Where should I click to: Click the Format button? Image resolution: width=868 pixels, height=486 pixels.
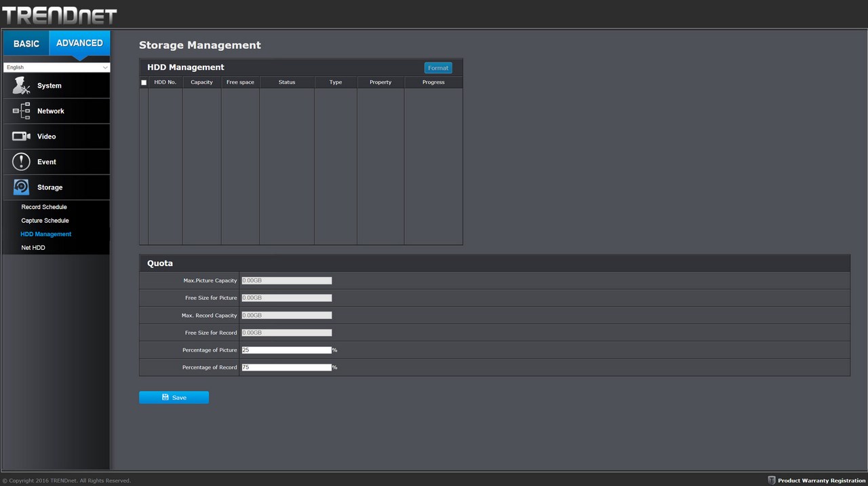438,68
